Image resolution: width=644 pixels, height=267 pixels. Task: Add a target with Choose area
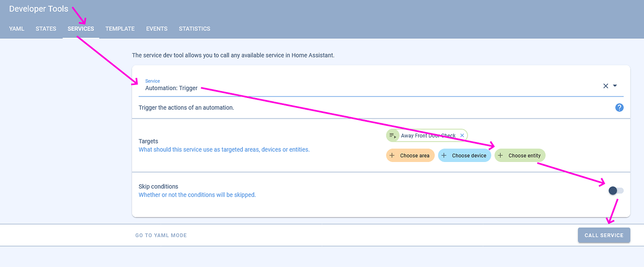click(410, 155)
